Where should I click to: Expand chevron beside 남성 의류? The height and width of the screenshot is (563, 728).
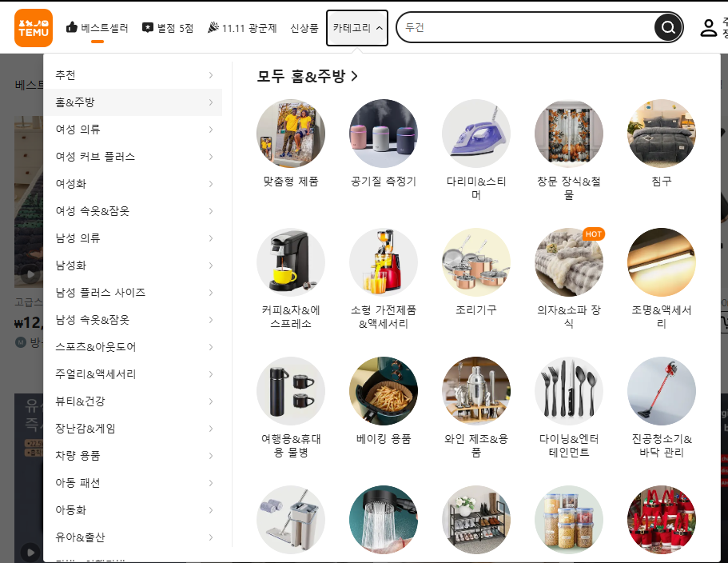tap(211, 238)
